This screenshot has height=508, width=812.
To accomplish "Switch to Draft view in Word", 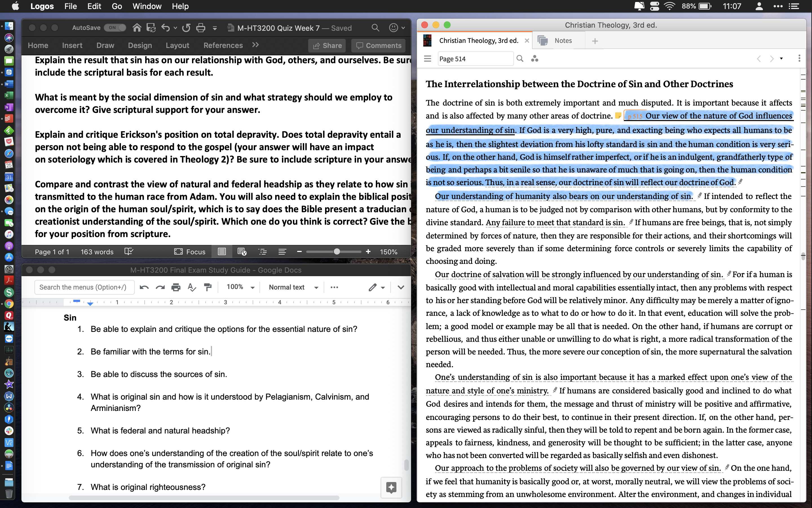I will [282, 252].
